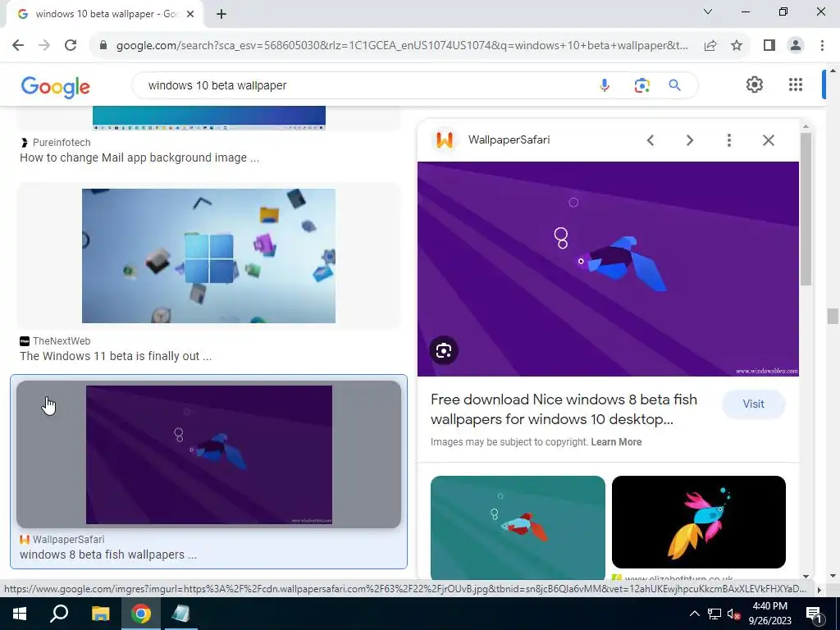Search inside image with Lens overlay button

coord(444,350)
